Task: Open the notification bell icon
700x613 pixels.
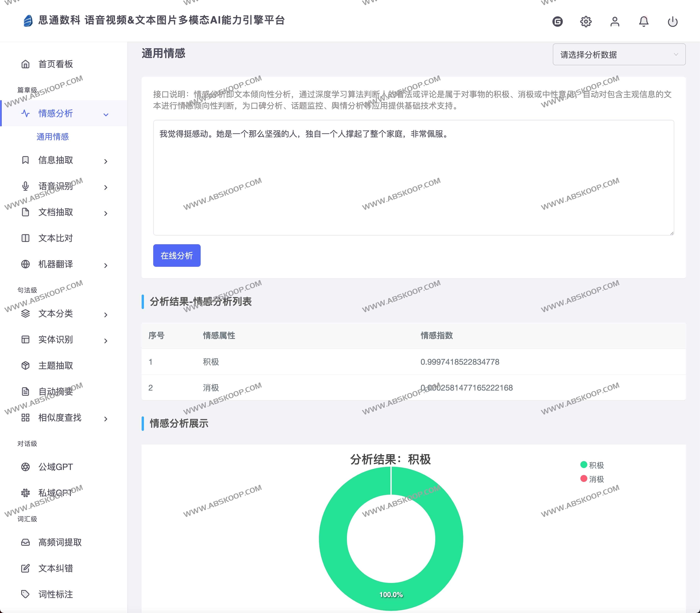Action: pyautogui.click(x=643, y=21)
